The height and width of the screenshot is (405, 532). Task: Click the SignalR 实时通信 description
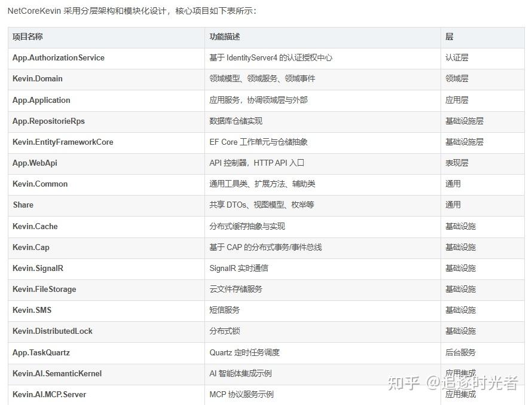click(239, 268)
